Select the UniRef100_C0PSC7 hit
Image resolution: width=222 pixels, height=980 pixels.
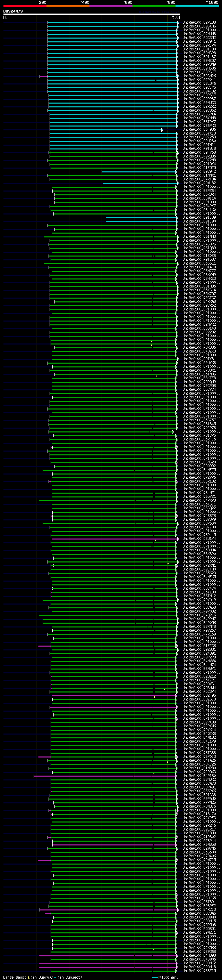point(199,95)
